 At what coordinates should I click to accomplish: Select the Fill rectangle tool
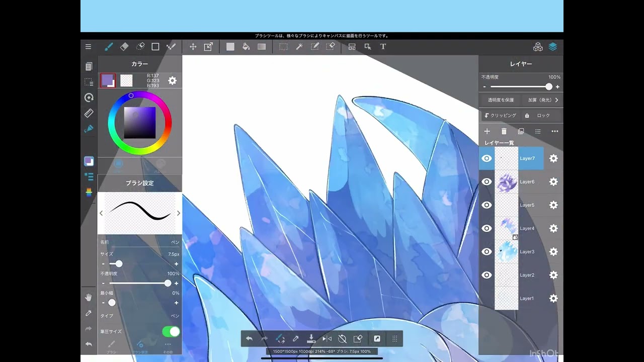[230, 47]
